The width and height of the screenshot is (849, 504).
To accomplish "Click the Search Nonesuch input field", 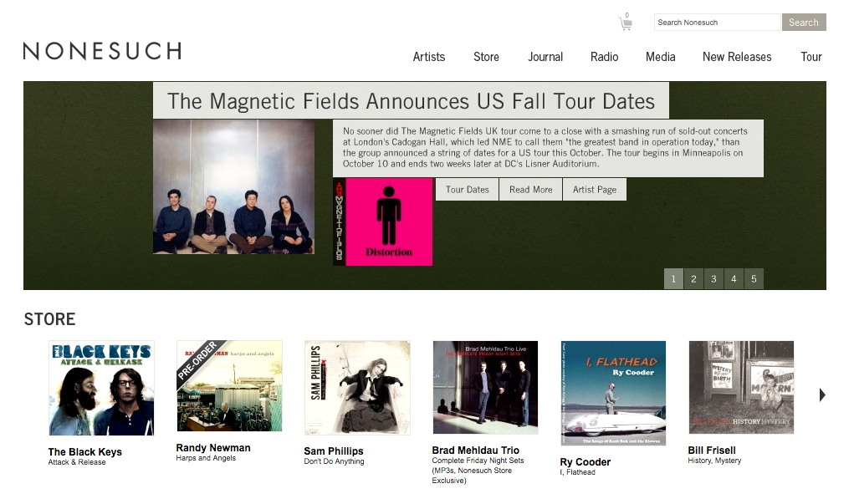I will (x=717, y=22).
